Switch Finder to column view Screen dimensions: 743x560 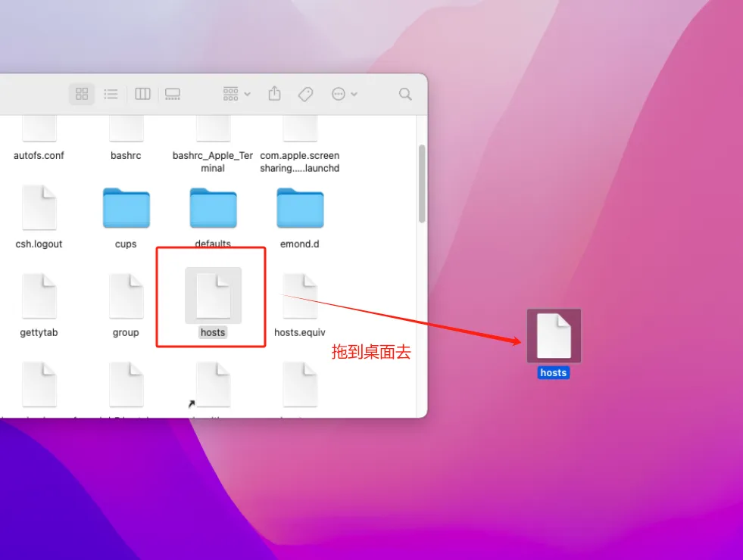142,94
